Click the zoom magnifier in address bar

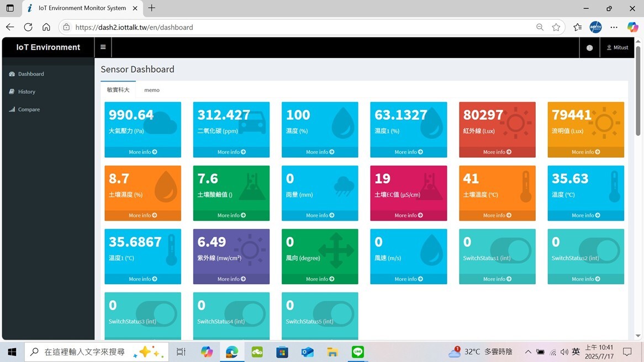pyautogui.click(x=540, y=27)
